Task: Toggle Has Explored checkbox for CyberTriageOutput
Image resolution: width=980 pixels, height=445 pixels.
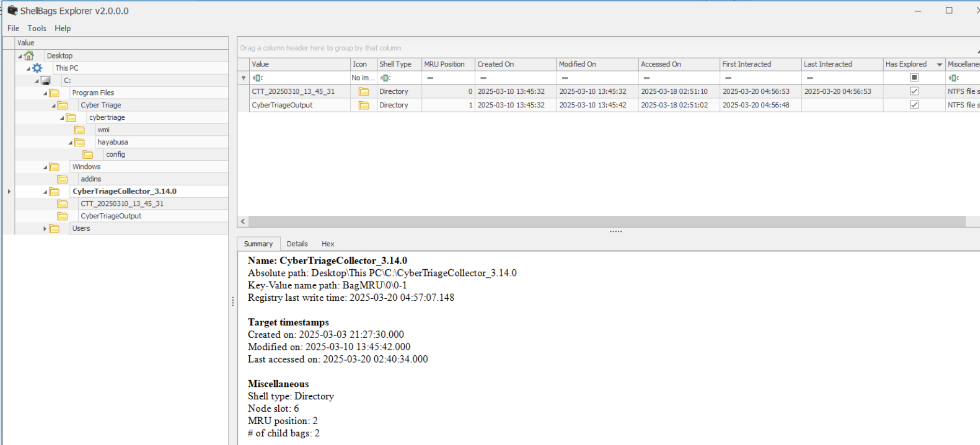Action: [x=914, y=105]
